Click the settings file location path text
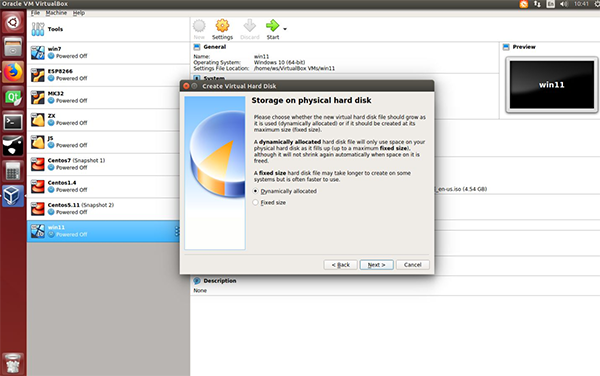 pos(294,68)
